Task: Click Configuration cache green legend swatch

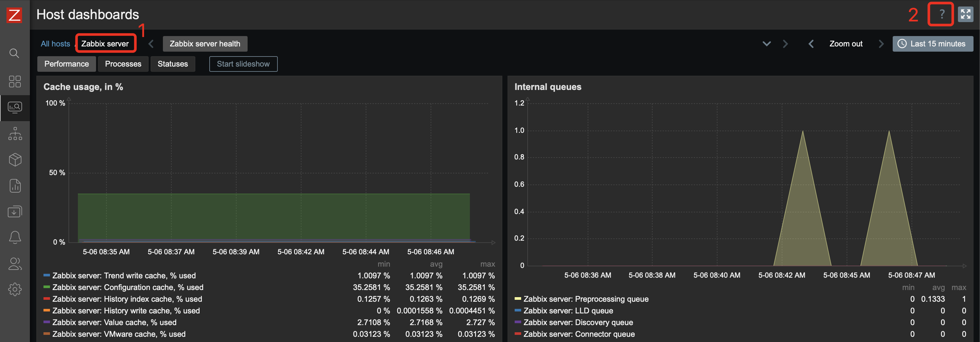Action: click(x=47, y=287)
